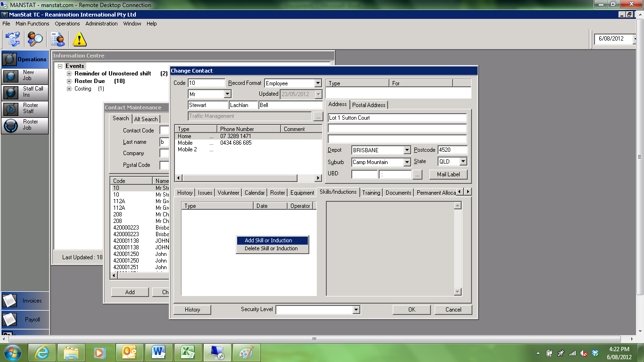Open the Administration menu
The height and width of the screenshot is (362, 644).
(x=101, y=24)
